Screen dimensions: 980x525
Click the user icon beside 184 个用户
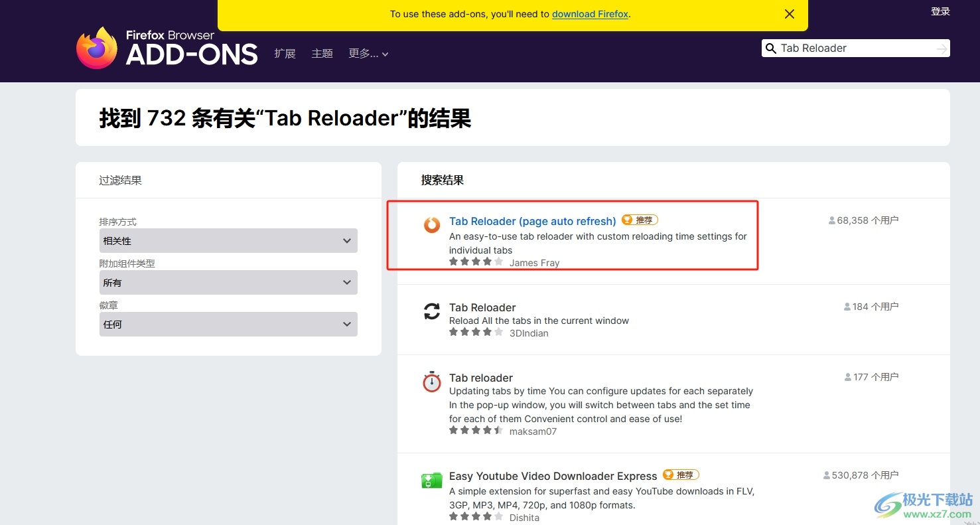click(847, 307)
